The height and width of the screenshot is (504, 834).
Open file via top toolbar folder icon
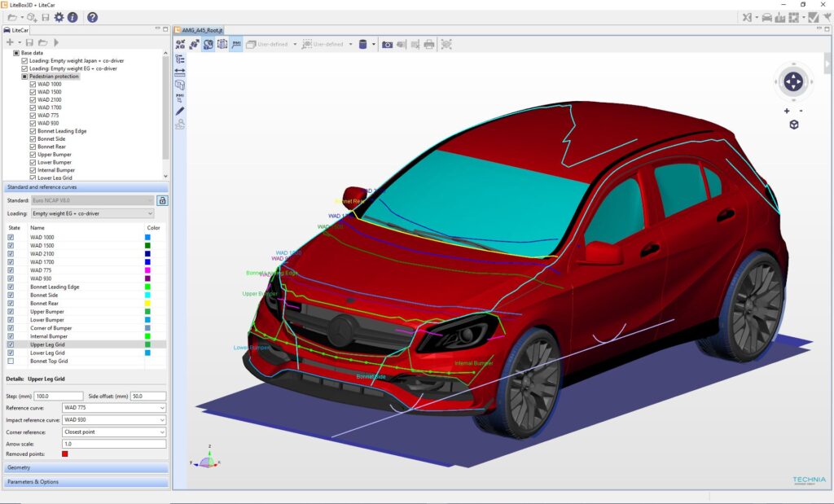click(11, 18)
